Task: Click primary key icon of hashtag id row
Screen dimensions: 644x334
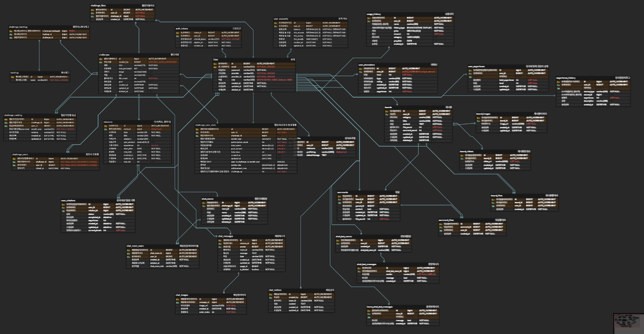Action: pos(12,77)
